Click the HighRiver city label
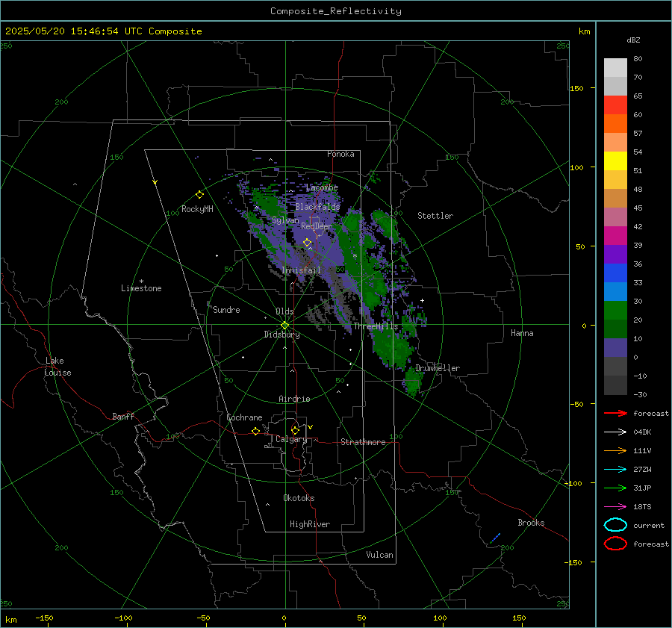Screen dimensions: 672x628 click(309, 524)
